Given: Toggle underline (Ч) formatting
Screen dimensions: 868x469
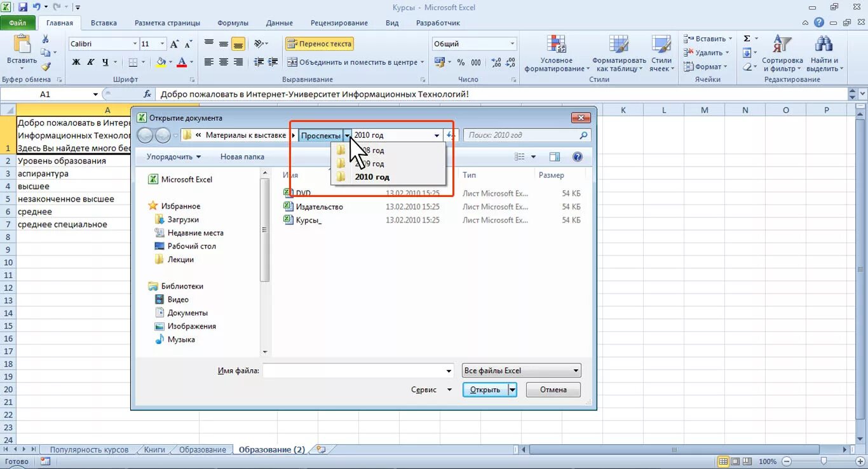Looking at the screenshot, I should (105, 62).
